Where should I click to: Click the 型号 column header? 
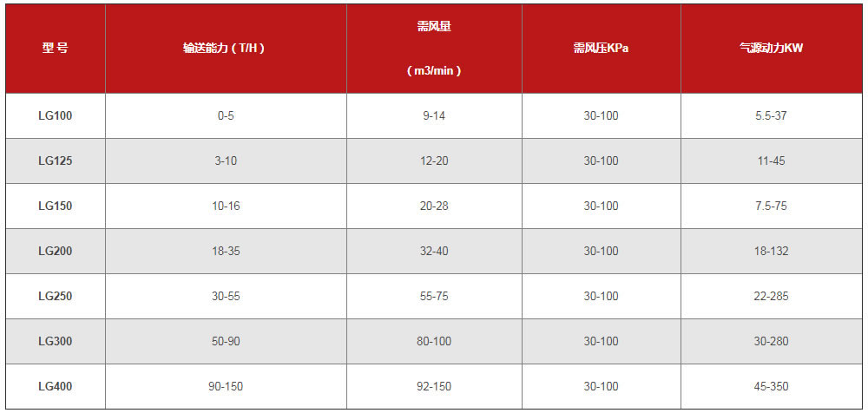(x=55, y=49)
